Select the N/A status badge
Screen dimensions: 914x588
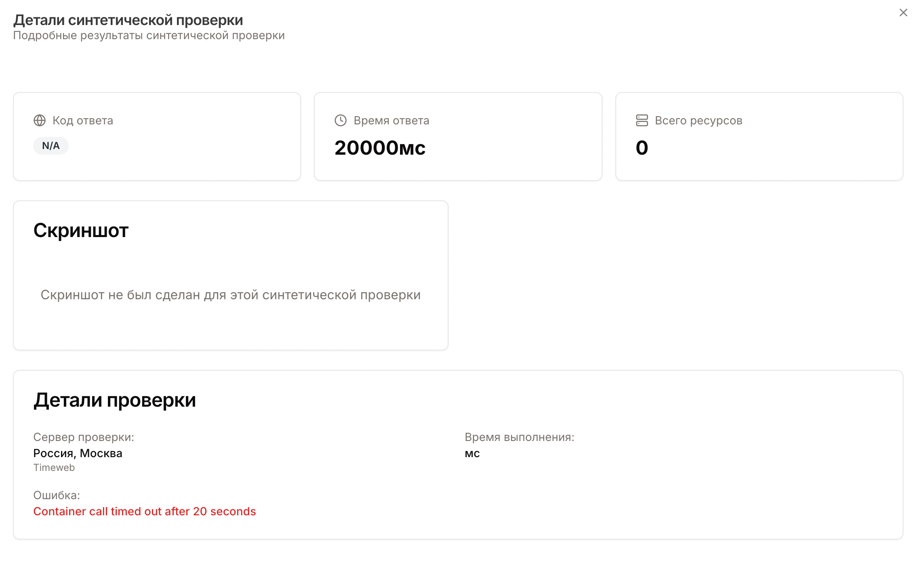(x=51, y=145)
